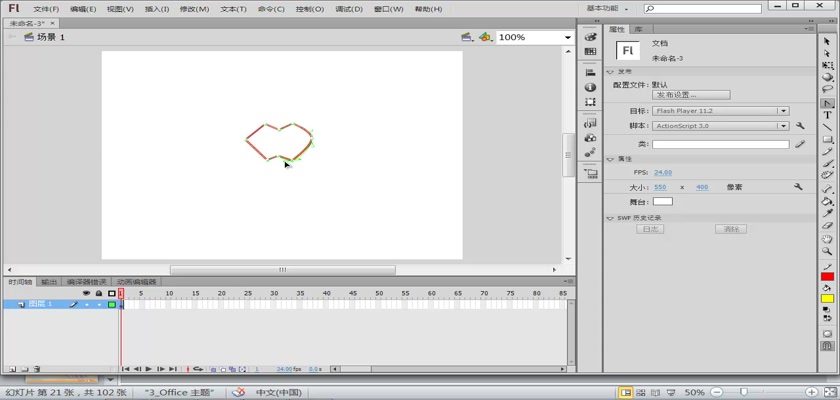Viewport: 840px width, 400px height.
Task: Switch to the 输出 tab
Action: tap(49, 282)
